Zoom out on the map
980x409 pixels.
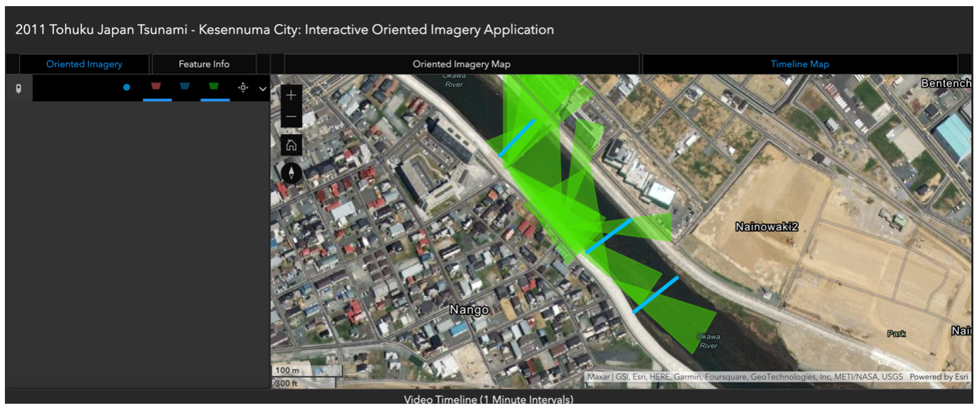[x=291, y=116]
